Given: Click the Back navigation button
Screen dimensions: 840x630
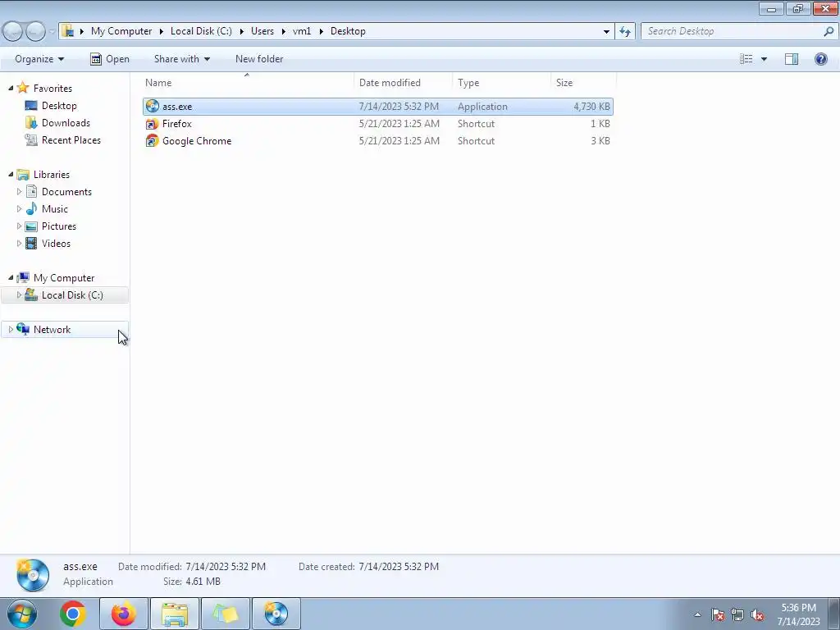Looking at the screenshot, I should tap(11, 32).
